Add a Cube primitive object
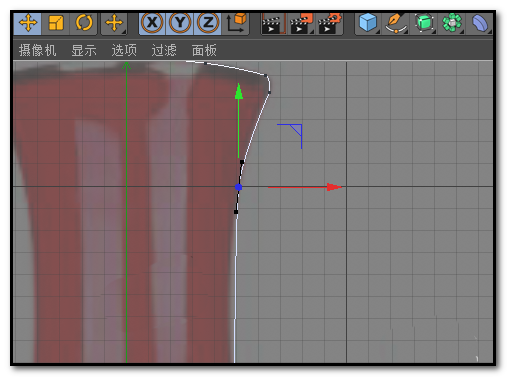The width and height of the screenshot is (507, 377). pos(368,23)
